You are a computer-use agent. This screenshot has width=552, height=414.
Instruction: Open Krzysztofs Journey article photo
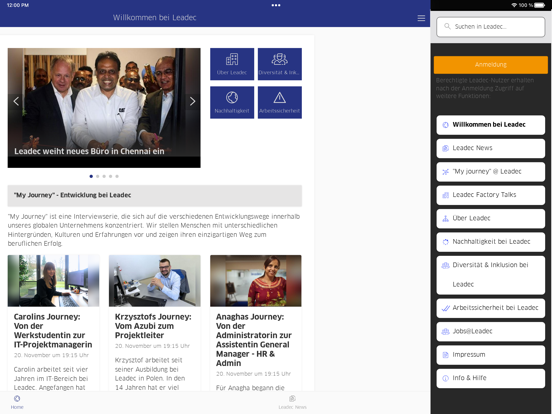pyautogui.click(x=155, y=281)
